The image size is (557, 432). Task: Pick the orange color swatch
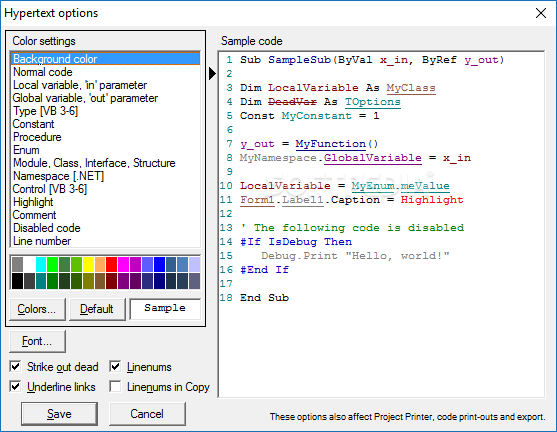coord(100,264)
